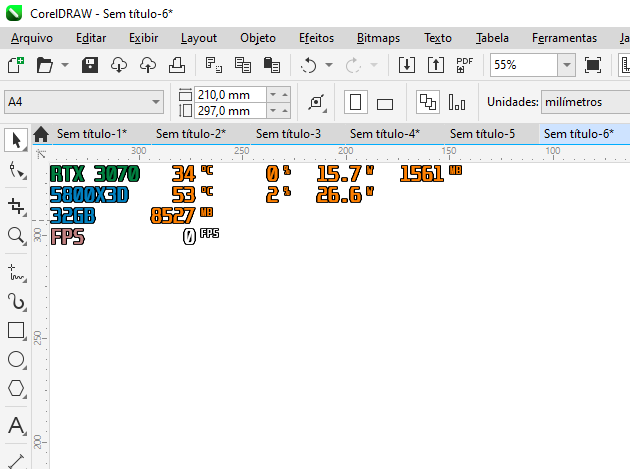Select the Rectangle tool

tap(16, 330)
